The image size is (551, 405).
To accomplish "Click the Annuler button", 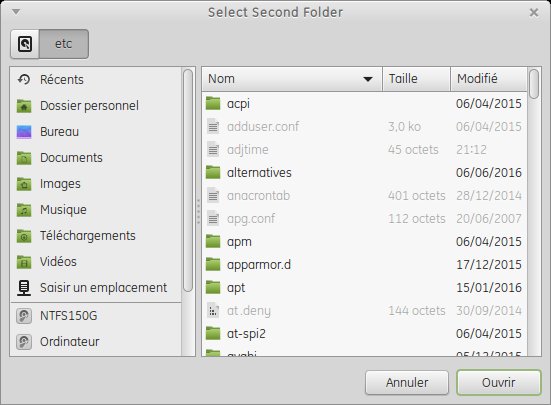I will pyautogui.click(x=407, y=383).
